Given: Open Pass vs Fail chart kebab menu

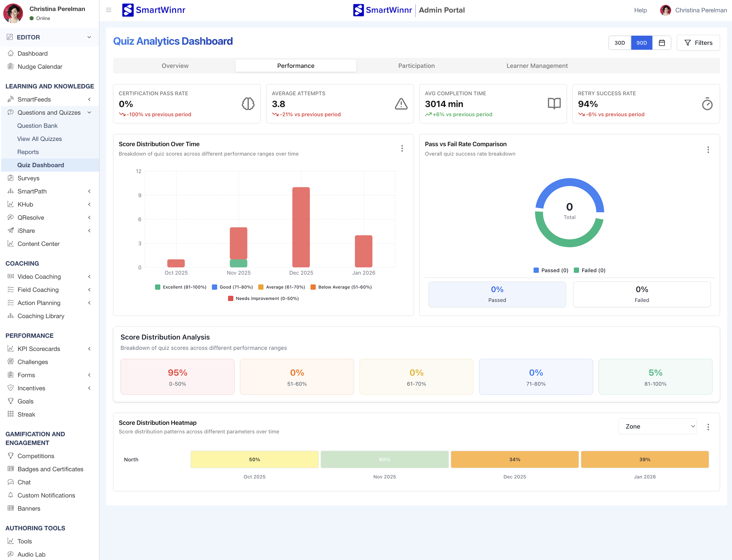Looking at the screenshot, I should 708,150.
